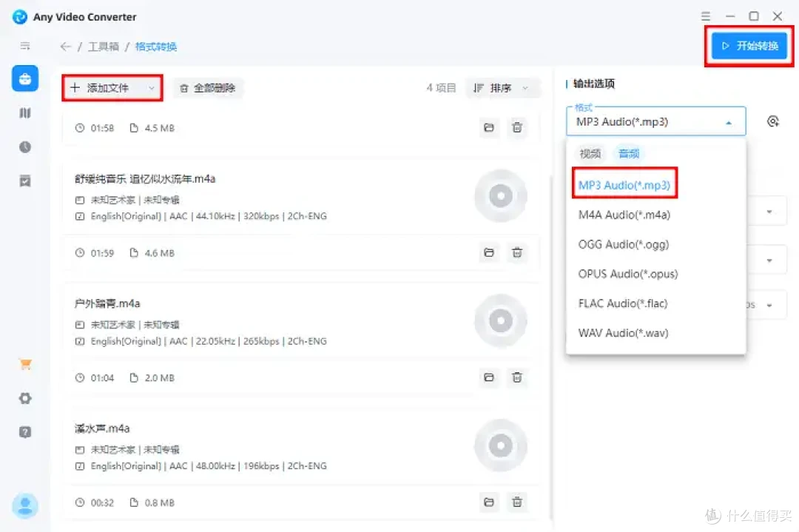The width and height of the screenshot is (799, 532).
Task: Click the 320kbps audio info line
Action: coord(209,216)
